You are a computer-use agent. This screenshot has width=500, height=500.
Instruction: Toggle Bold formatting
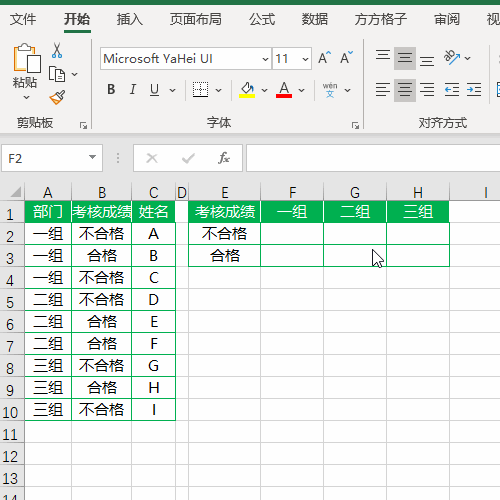click(x=111, y=90)
